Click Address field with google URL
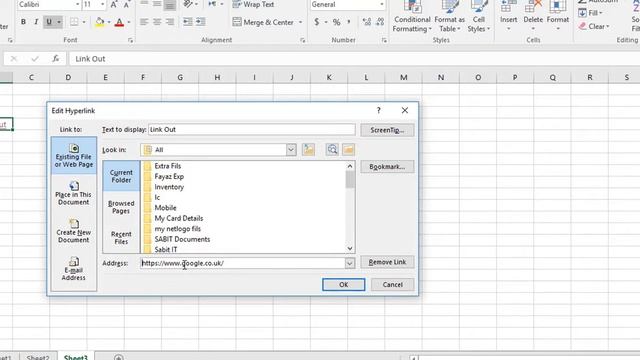Image resolution: width=640 pixels, height=360 pixels. [x=242, y=263]
